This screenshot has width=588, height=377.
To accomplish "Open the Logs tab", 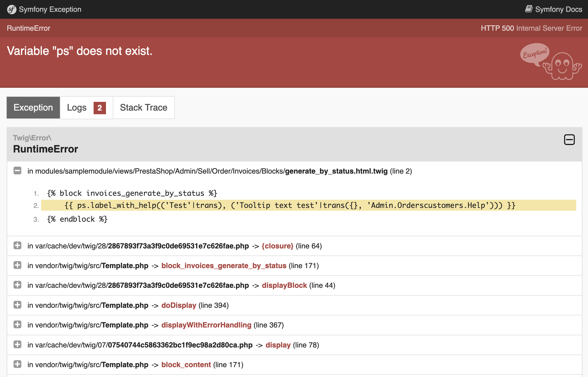I will coord(77,107).
